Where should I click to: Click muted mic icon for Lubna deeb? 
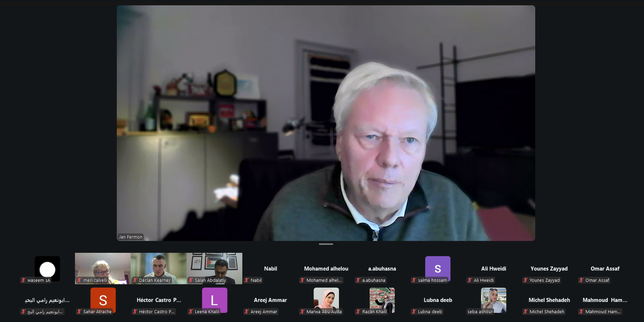[414, 312]
